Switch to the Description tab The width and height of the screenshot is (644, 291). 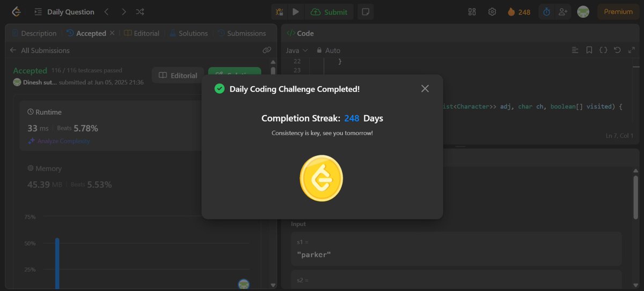pyautogui.click(x=34, y=33)
